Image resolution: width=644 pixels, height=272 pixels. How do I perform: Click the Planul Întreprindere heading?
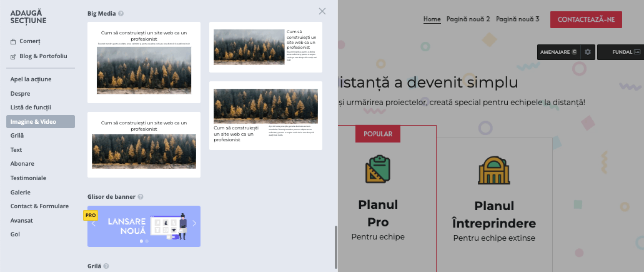click(494, 214)
